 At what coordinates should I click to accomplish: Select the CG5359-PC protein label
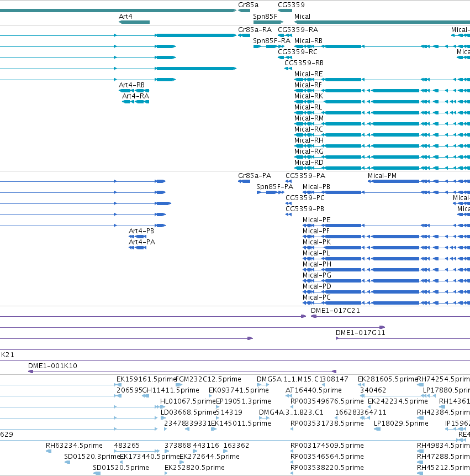click(305, 198)
